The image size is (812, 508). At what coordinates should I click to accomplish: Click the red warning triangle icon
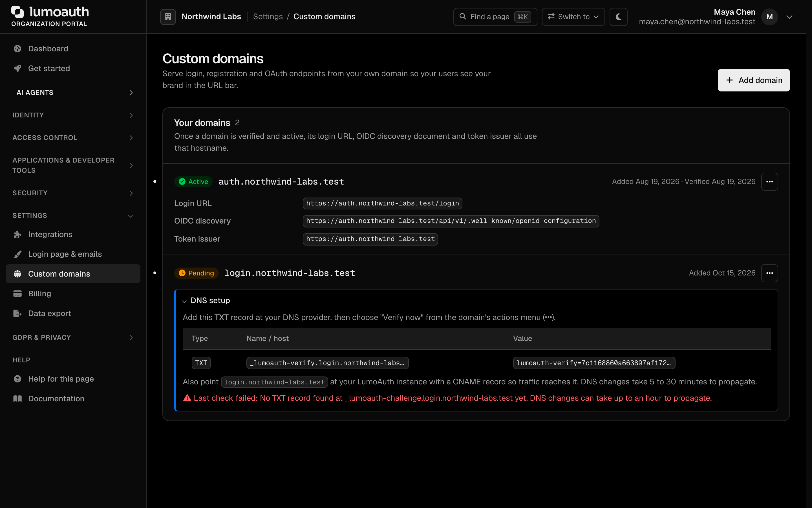tap(187, 398)
